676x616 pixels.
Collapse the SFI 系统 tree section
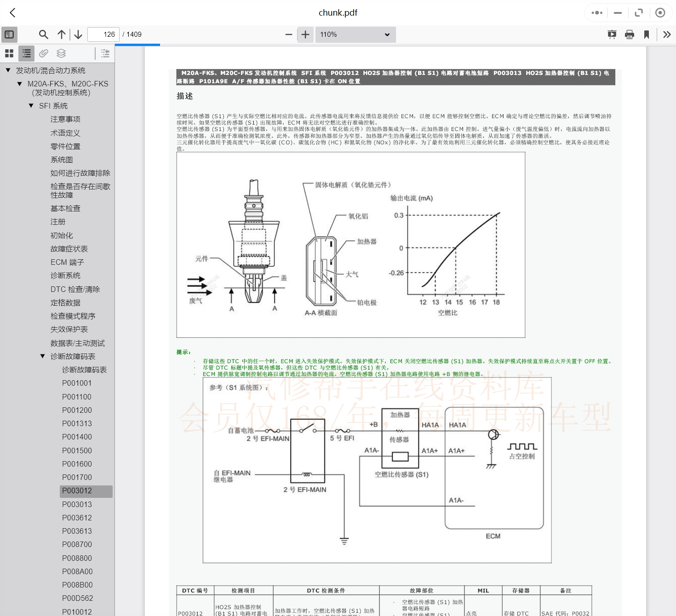tap(31, 106)
